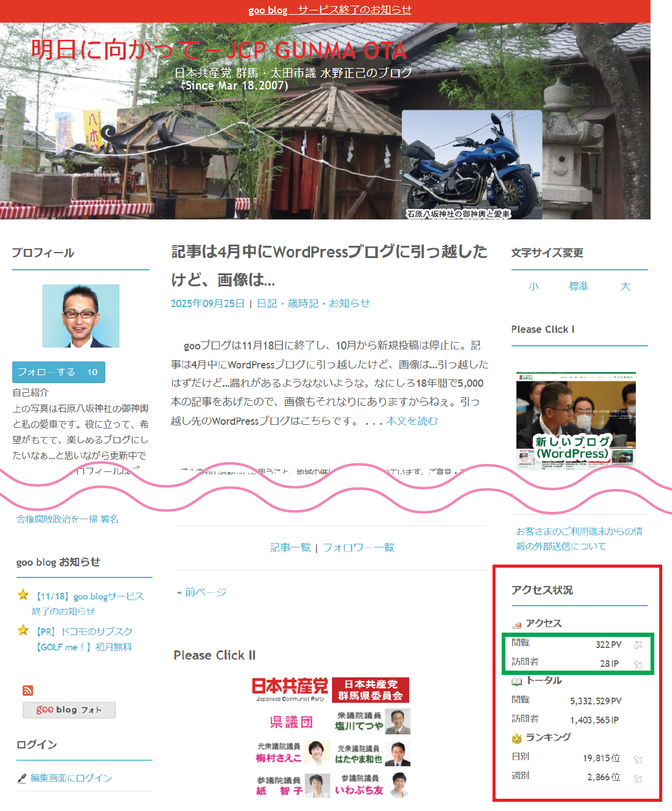Open the goo blog フォト button
Screen dimensions: 672x811
pyautogui.click(x=69, y=710)
